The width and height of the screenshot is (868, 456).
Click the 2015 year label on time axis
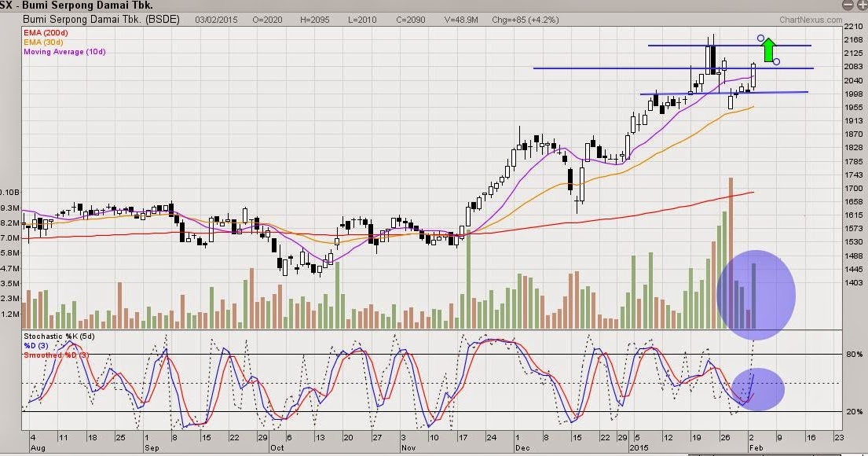639,447
